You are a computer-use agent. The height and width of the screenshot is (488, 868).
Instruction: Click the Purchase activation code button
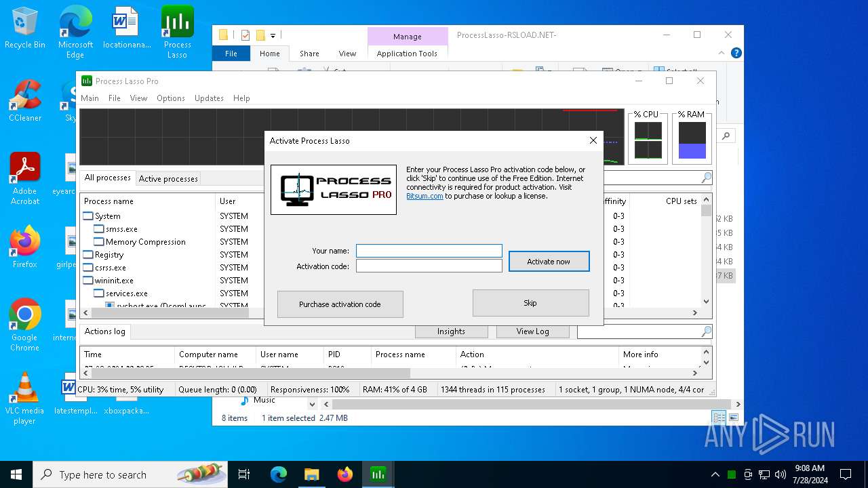[x=340, y=304]
